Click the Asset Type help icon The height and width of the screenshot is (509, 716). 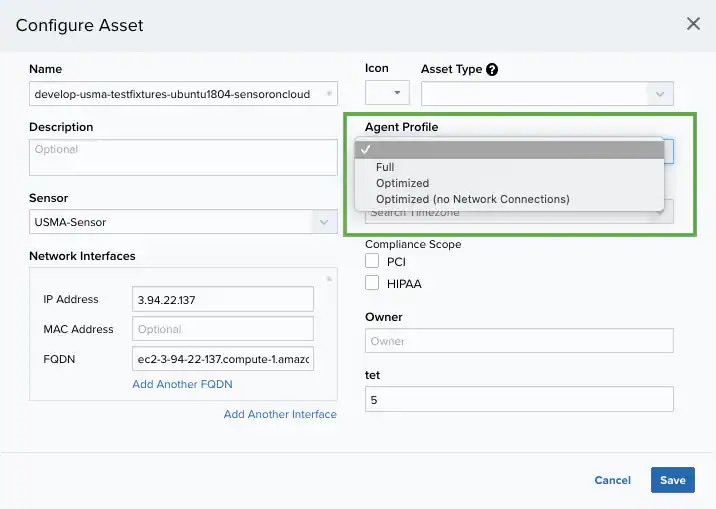[492, 70]
